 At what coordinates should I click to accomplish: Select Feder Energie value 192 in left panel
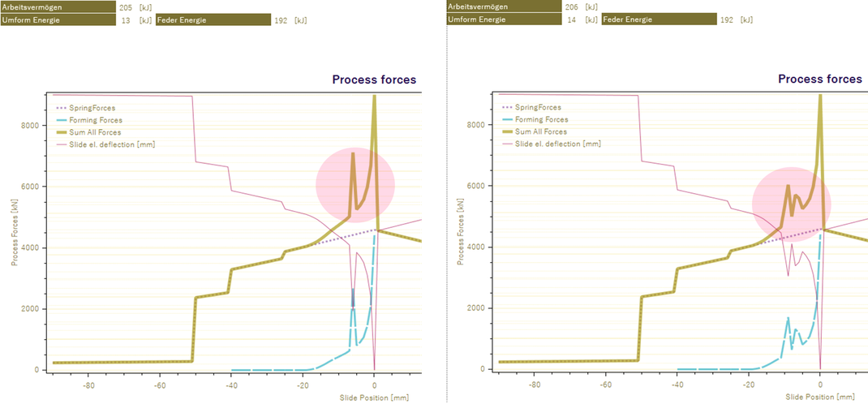click(281, 20)
